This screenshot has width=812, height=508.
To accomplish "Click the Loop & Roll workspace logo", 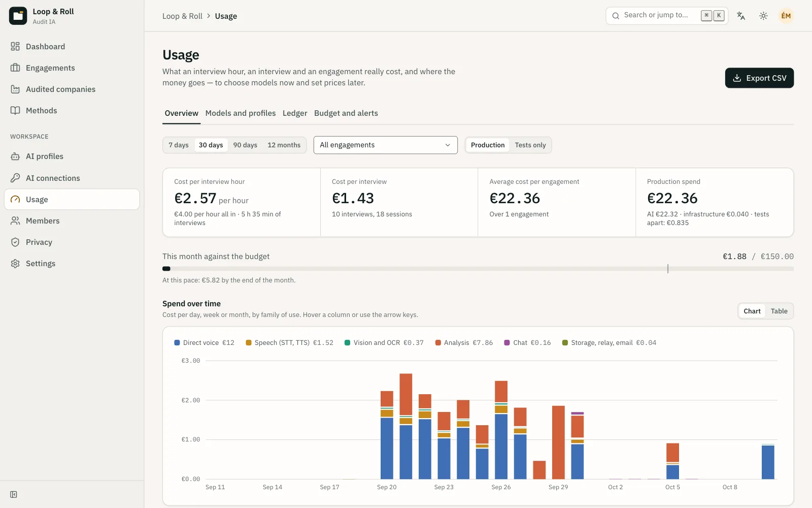I will [18, 16].
